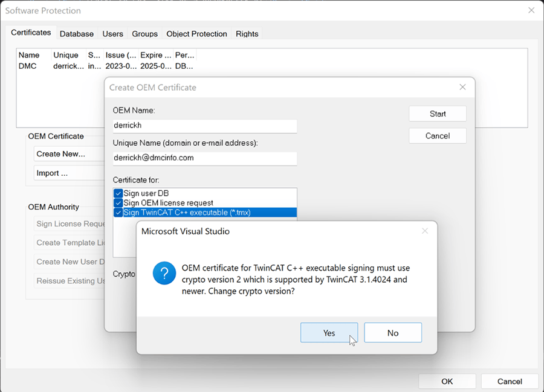Click Yes to change crypto version
This screenshot has height=392, width=544.
pyautogui.click(x=329, y=333)
